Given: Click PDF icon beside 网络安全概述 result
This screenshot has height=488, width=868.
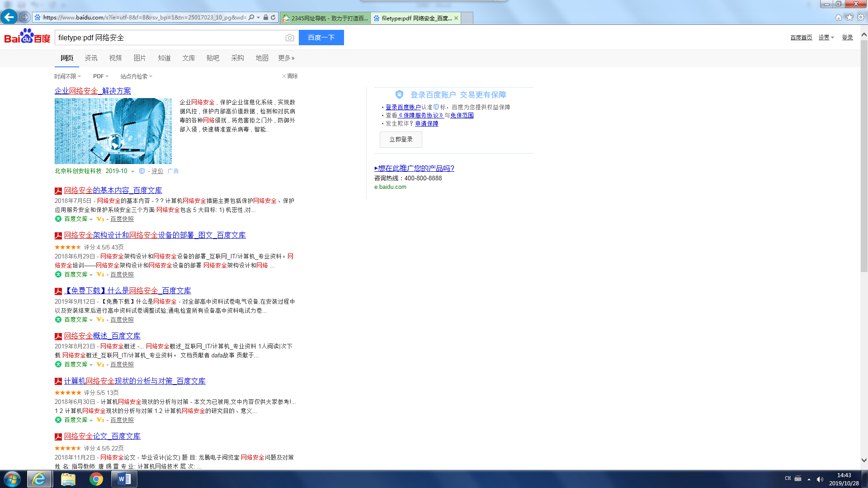Looking at the screenshot, I should 58,336.
